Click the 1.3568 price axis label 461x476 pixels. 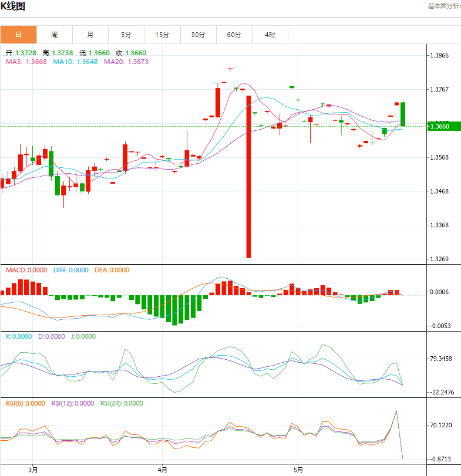(439, 157)
